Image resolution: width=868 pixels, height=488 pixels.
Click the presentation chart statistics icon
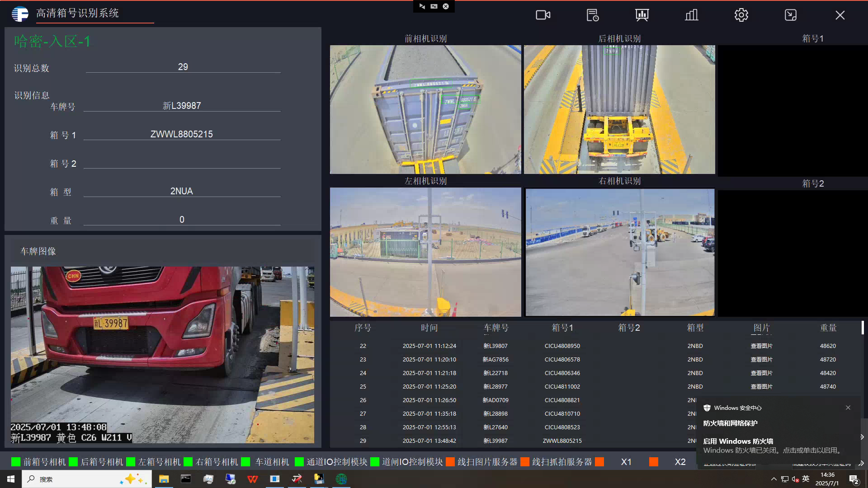642,15
